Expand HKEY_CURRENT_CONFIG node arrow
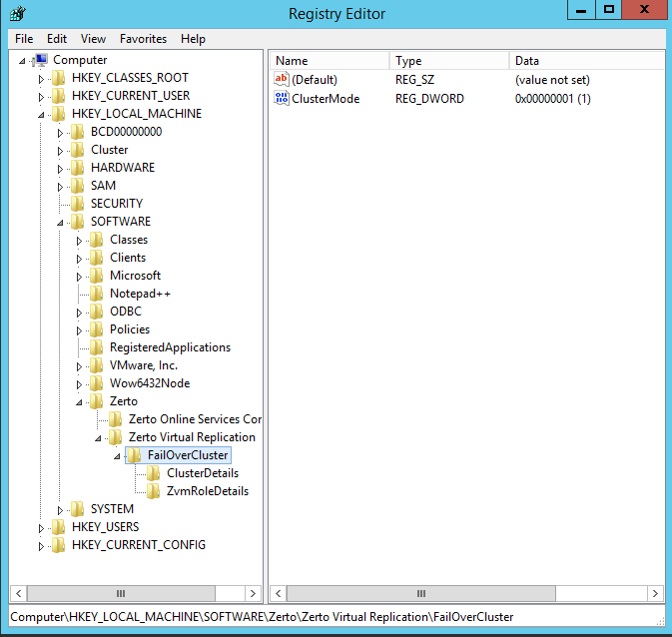672x637 pixels. pos(41,546)
